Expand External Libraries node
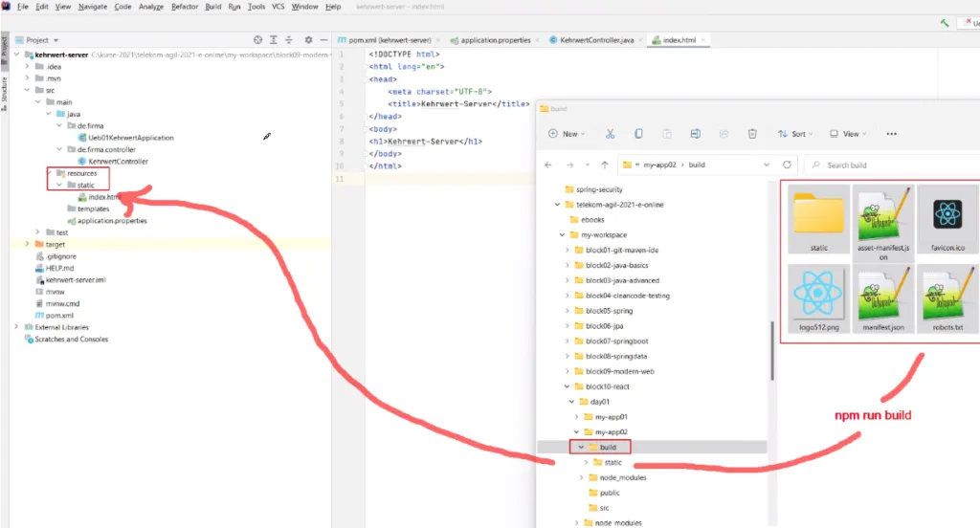 pyautogui.click(x=17, y=327)
